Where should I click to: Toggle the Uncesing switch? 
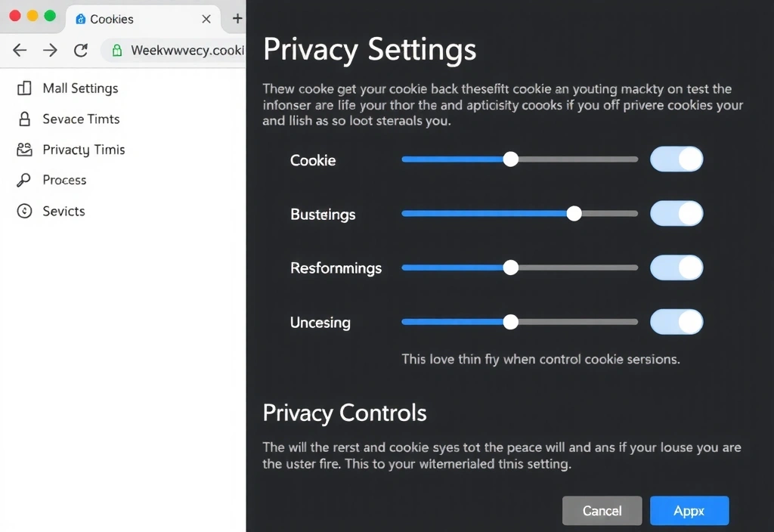pos(676,322)
